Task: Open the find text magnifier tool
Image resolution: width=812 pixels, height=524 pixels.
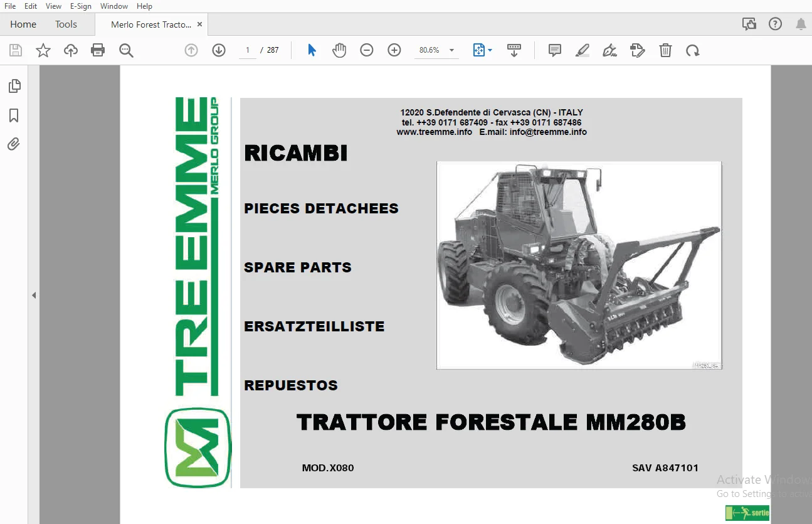Action: [126, 50]
